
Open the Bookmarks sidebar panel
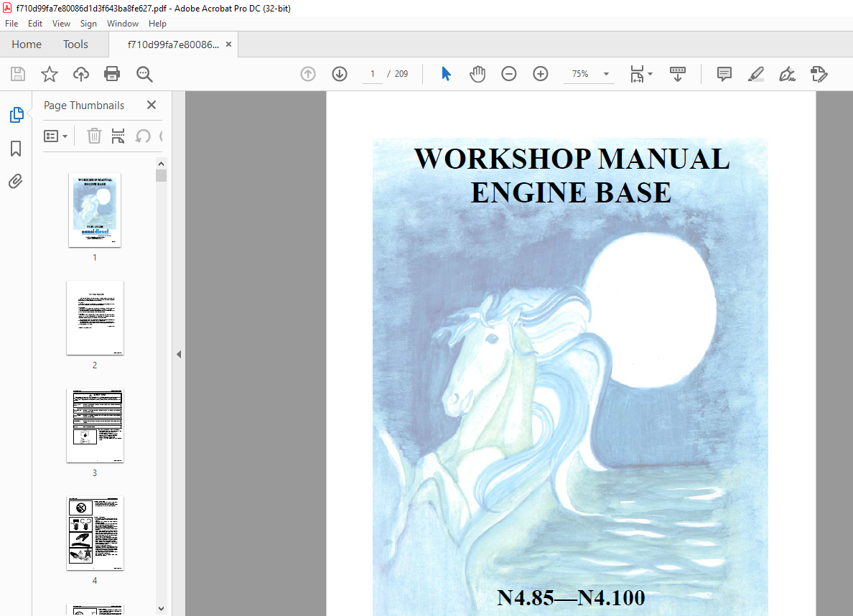16,149
